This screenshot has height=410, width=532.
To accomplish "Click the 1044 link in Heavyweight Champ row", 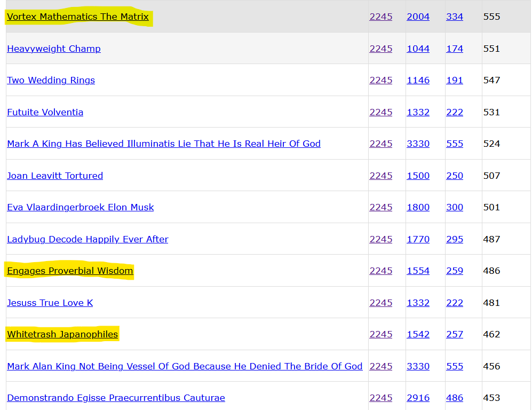I will click(x=418, y=49).
